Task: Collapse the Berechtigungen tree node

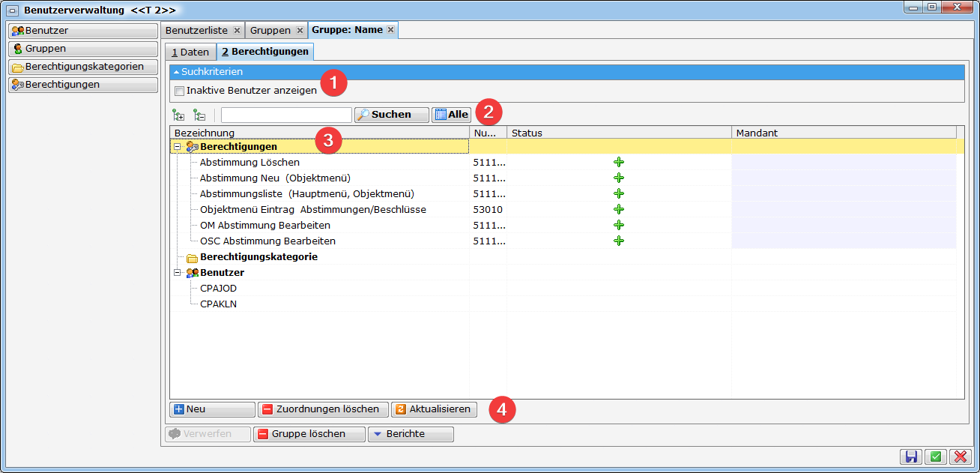Action: pyautogui.click(x=178, y=146)
